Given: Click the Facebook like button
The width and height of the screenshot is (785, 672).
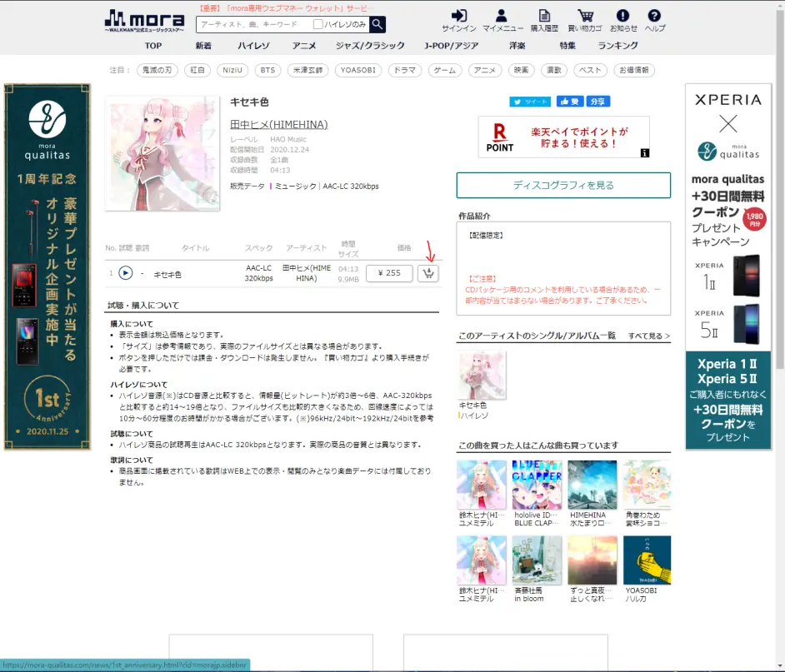Looking at the screenshot, I should 570,102.
